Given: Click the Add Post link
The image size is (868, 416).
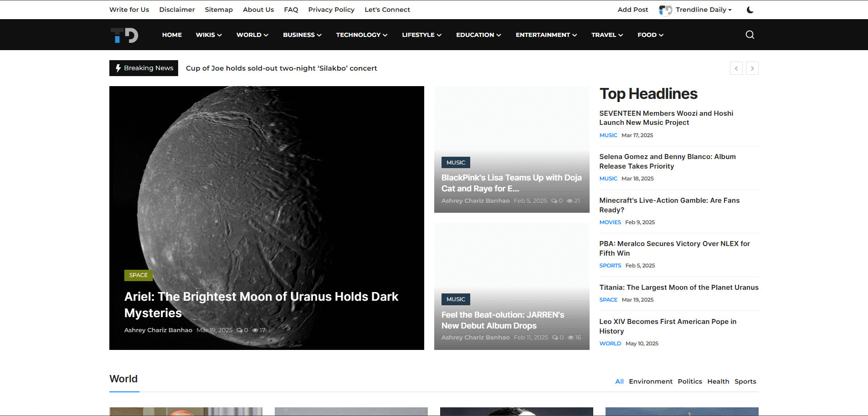Looking at the screenshot, I should coord(632,10).
